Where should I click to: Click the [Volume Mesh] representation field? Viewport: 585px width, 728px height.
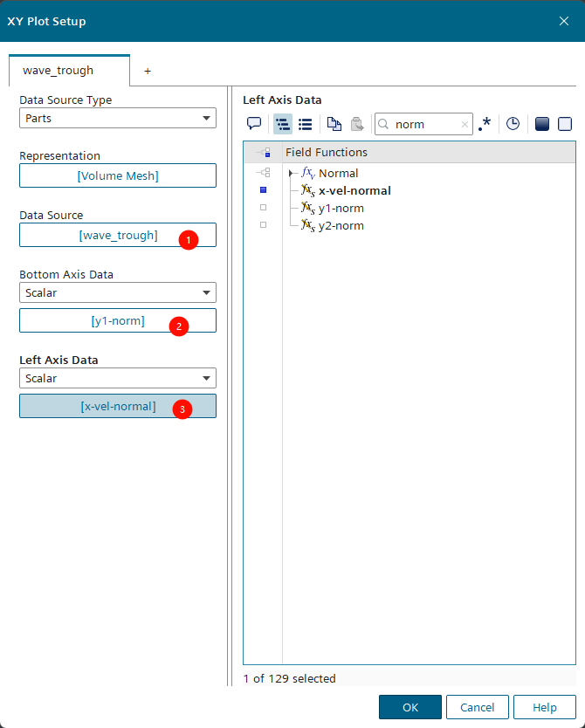[118, 175]
